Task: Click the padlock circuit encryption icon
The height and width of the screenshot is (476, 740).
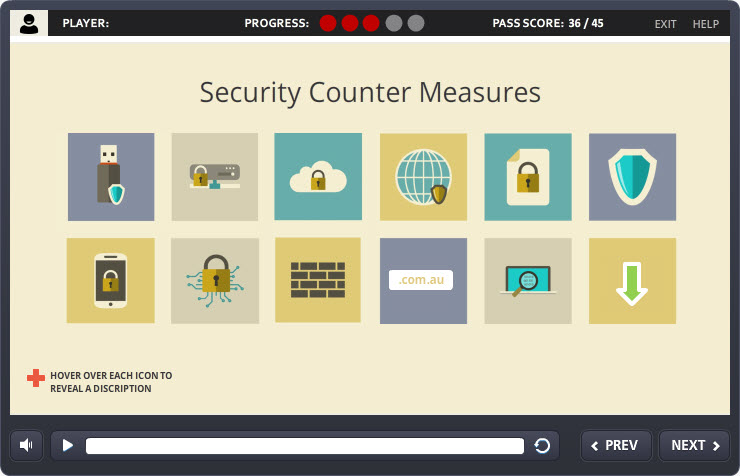Action: [215, 281]
